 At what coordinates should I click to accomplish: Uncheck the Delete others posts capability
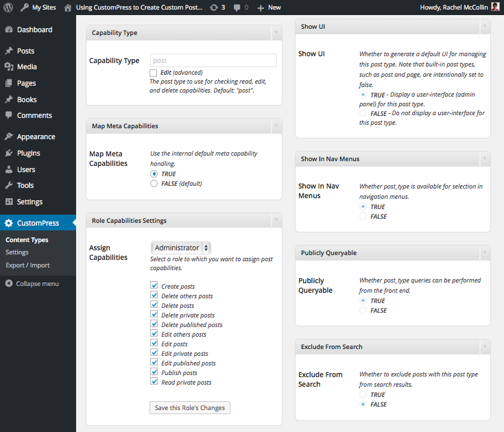click(x=154, y=295)
